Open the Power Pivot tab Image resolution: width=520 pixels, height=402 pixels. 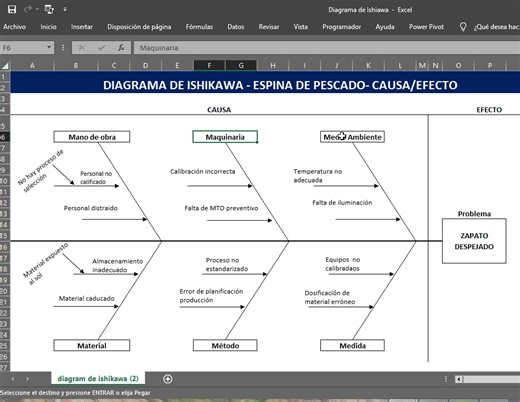[426, 27]
